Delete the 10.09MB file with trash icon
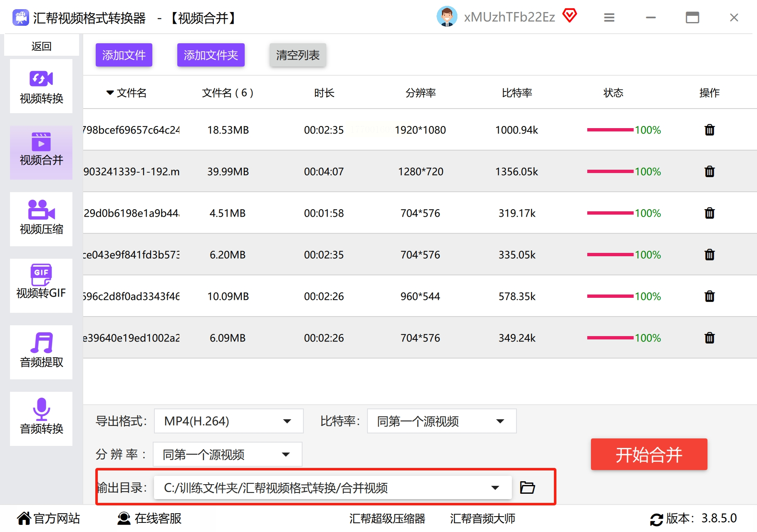Viewport: 757px width, 532px height. coord(710,296)
